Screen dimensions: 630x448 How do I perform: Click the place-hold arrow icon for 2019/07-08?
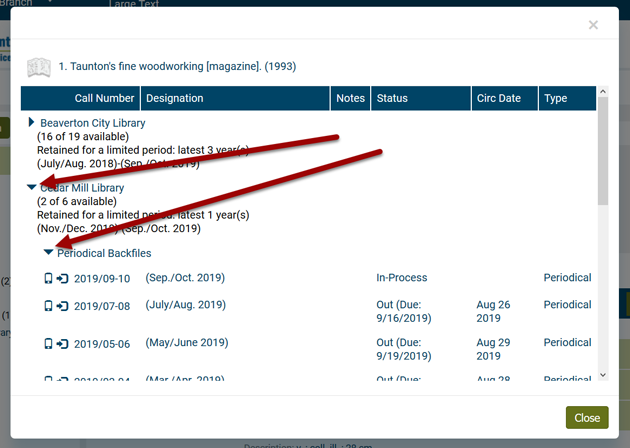62,306
